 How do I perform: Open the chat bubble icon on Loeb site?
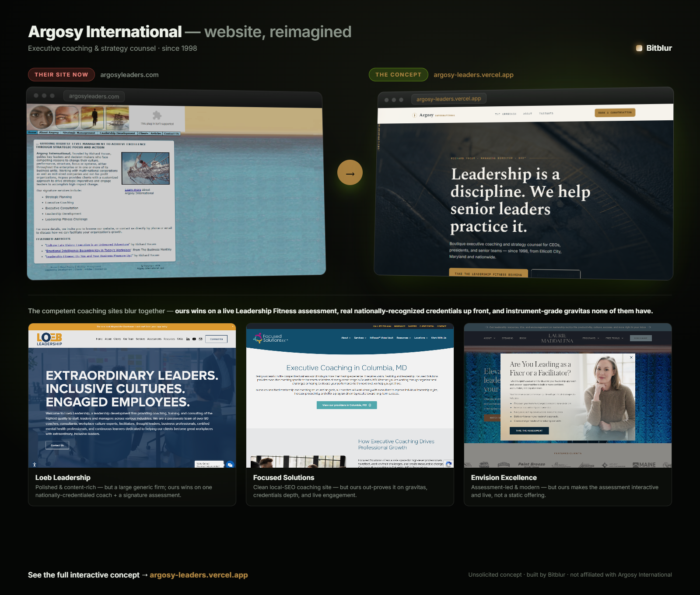(x=230, y=465)
